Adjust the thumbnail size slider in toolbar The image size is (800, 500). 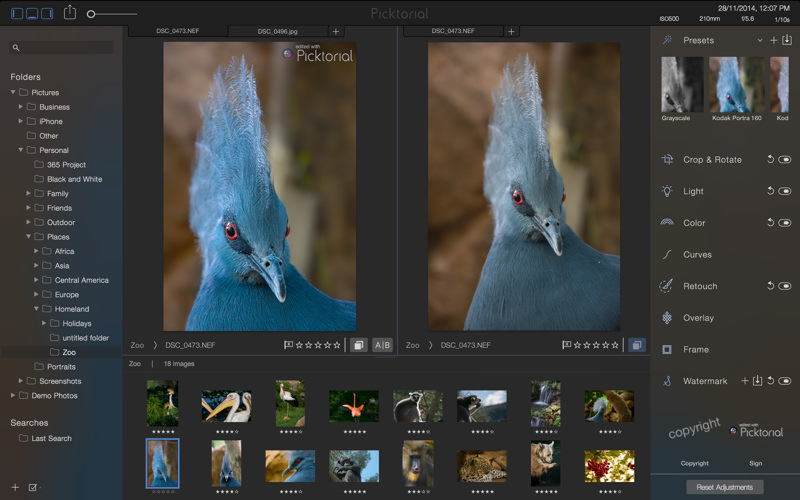click(x=92, y=14)
